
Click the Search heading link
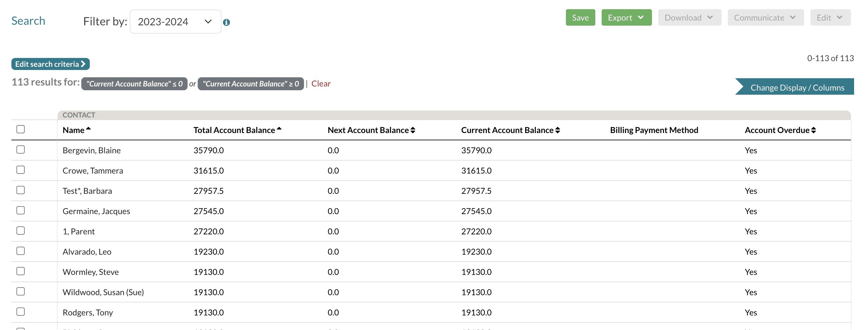[x=28, y=21]
